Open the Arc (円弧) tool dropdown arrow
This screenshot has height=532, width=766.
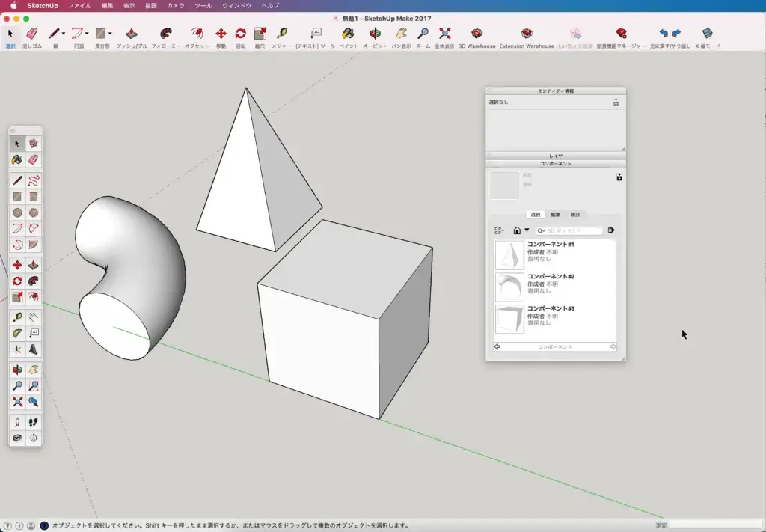coord(87,34)
